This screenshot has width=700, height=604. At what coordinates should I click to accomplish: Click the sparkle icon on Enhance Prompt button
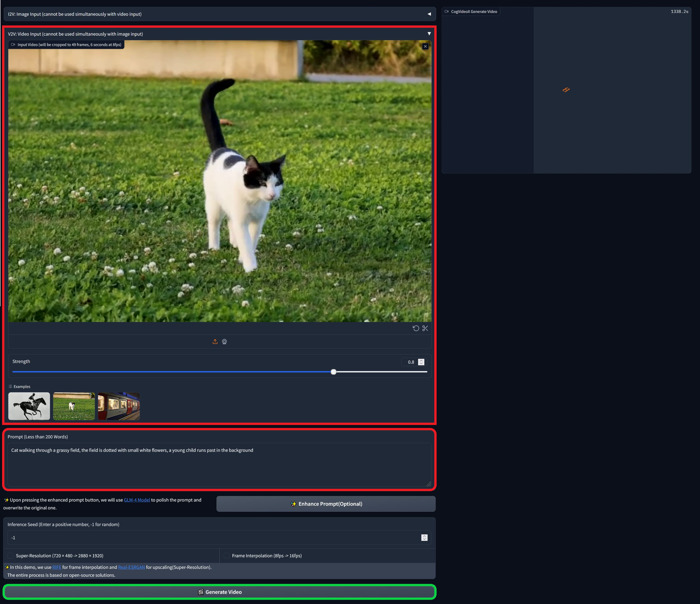pos(294,504)
